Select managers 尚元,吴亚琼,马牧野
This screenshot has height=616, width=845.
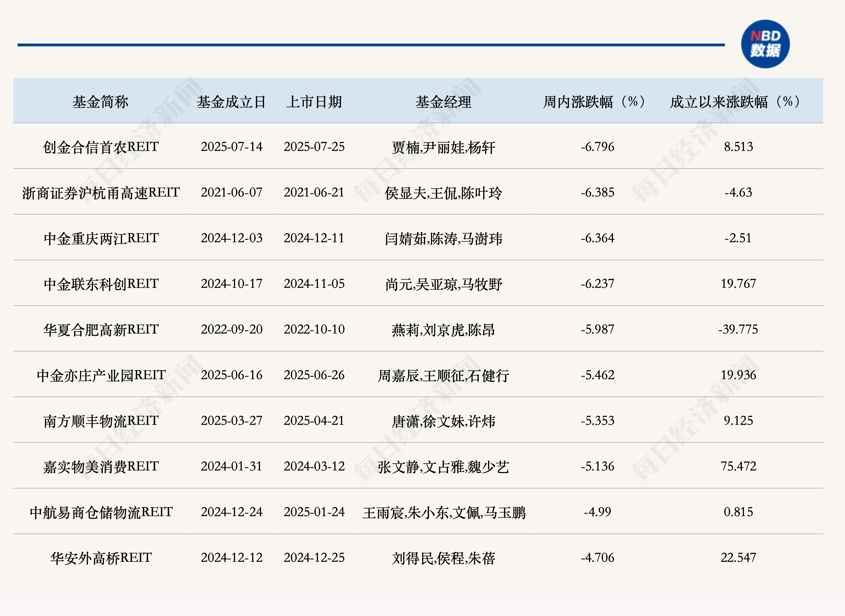point(443,284)
